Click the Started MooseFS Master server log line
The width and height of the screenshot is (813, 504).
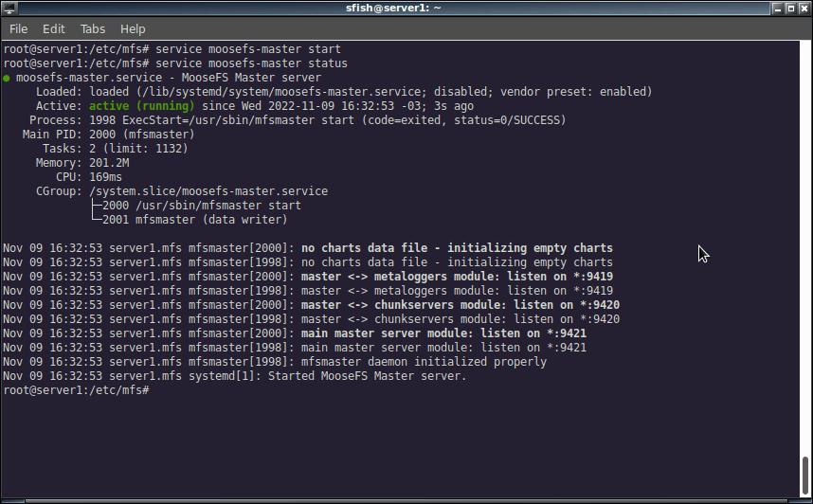235,376
